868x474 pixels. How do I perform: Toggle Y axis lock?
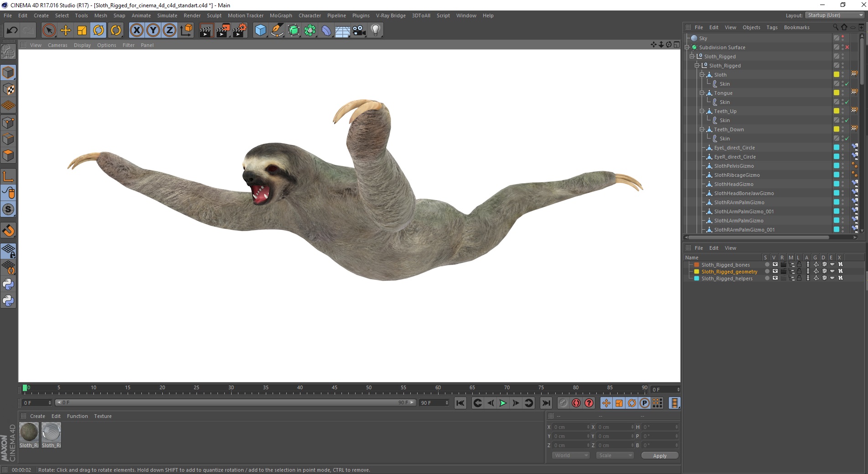point(153,31)
